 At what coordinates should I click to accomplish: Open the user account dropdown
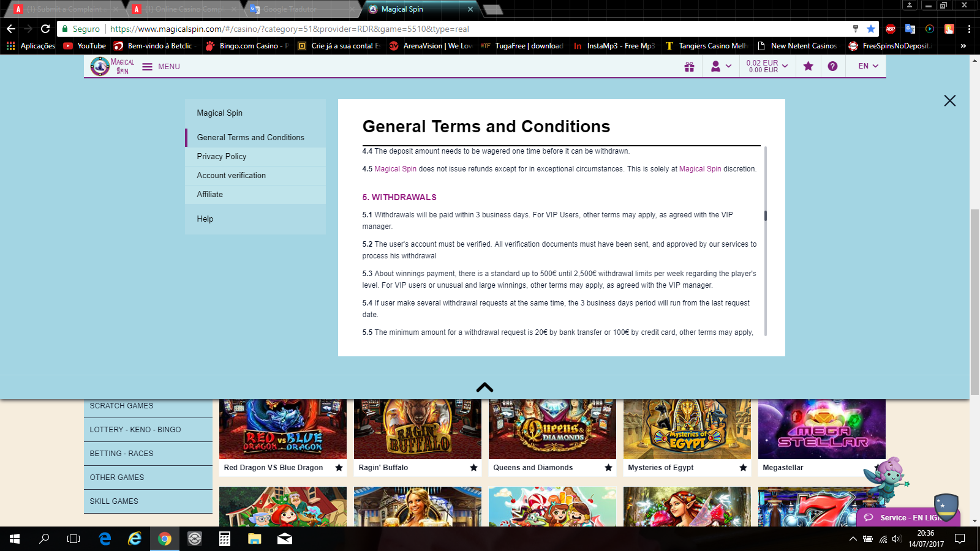tap(721, 66)
